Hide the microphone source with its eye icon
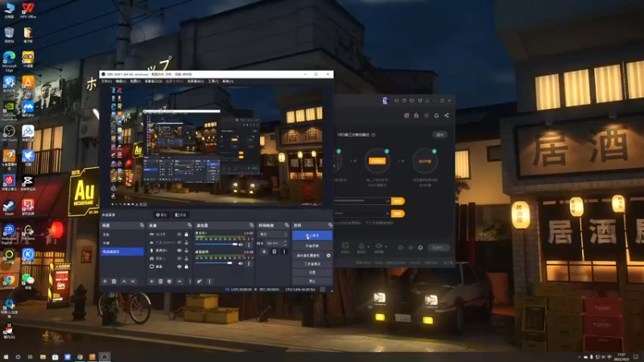Viewport: 644px width, 362px height. coord(179,250)
